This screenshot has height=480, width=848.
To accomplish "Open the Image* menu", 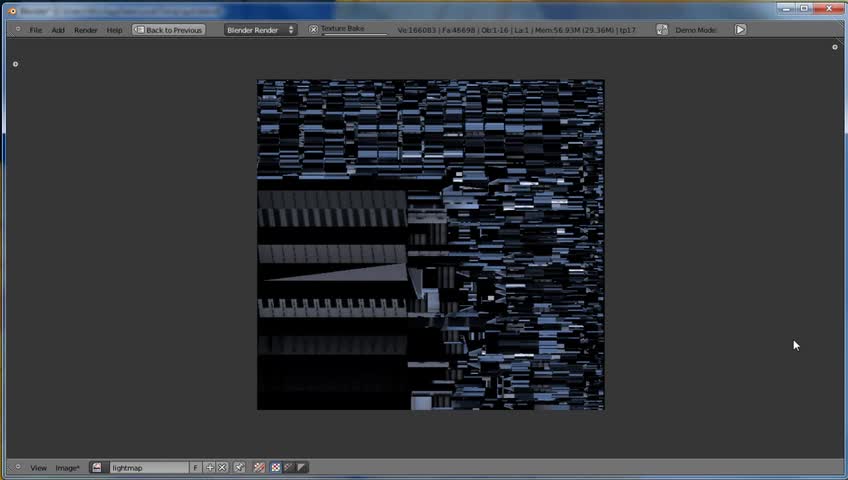I will [x=68, y=468].
